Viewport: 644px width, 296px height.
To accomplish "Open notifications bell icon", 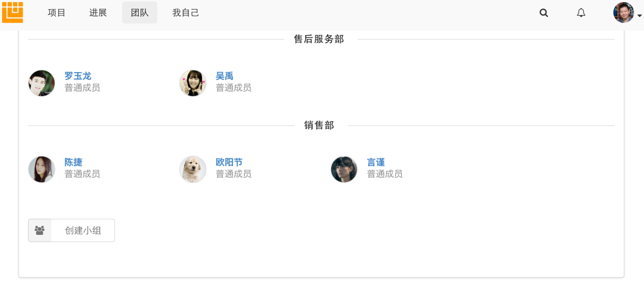I will [x=581, y=13].
